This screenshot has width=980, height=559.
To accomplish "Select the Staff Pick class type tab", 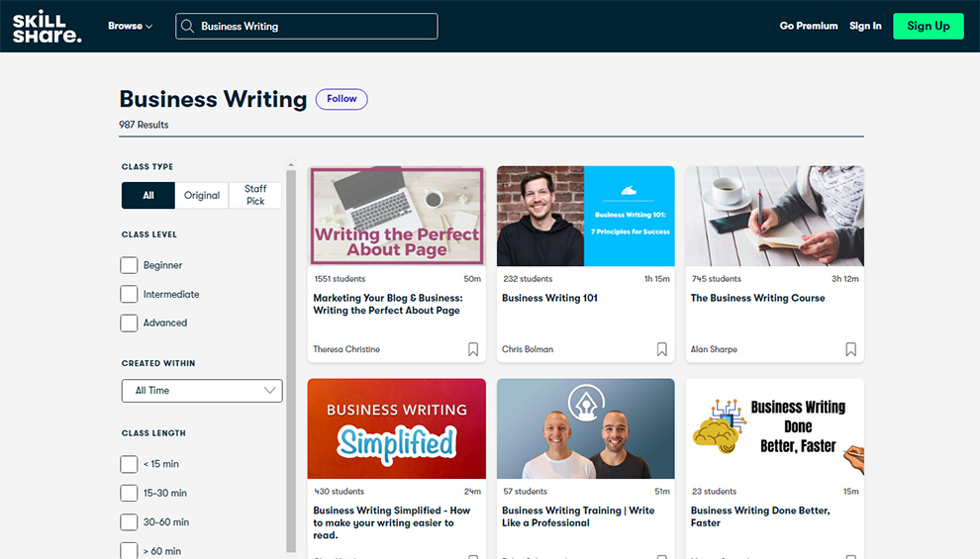I will pos(255,195).
